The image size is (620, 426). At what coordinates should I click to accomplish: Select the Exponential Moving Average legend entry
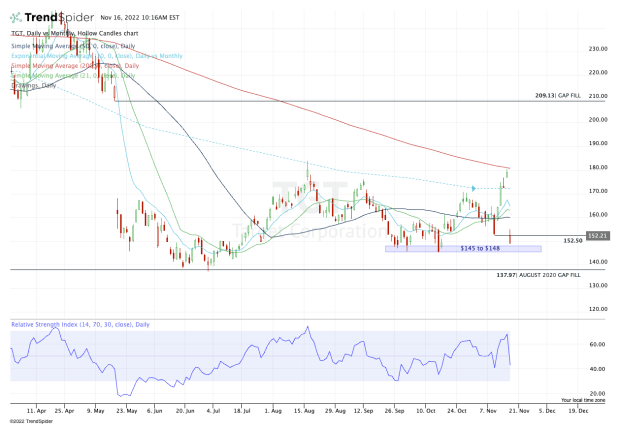coord(97,56)
